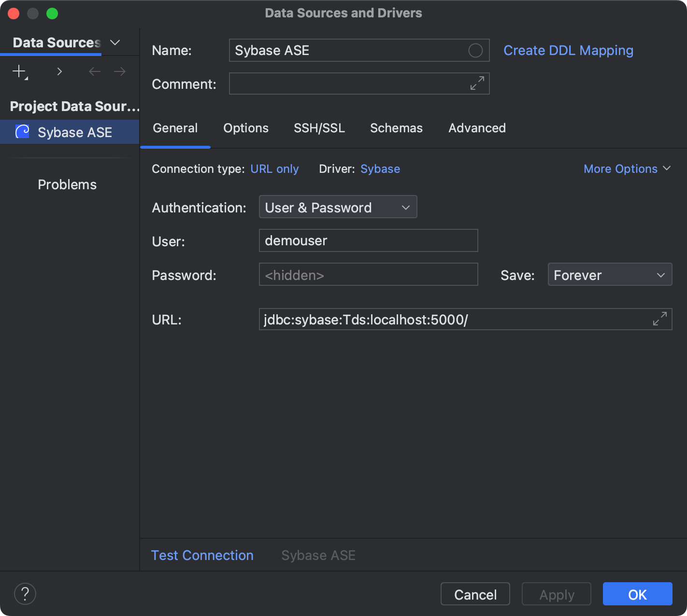Apply the data source changes
Viewport: 687px width, 616px height.
point(556,594)
